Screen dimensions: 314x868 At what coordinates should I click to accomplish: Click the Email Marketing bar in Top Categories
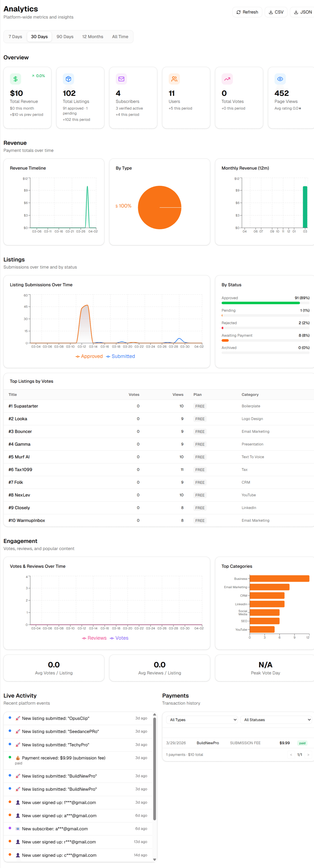[270, 587]
